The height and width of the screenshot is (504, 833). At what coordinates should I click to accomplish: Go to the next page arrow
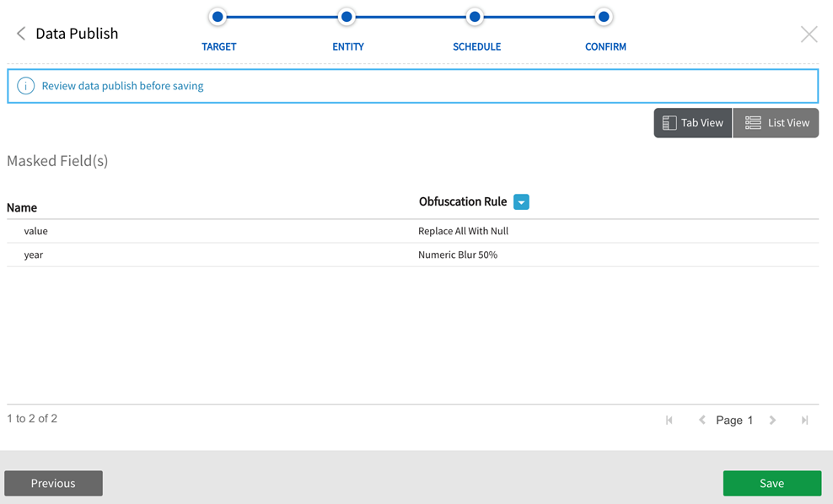pos(772,420)
